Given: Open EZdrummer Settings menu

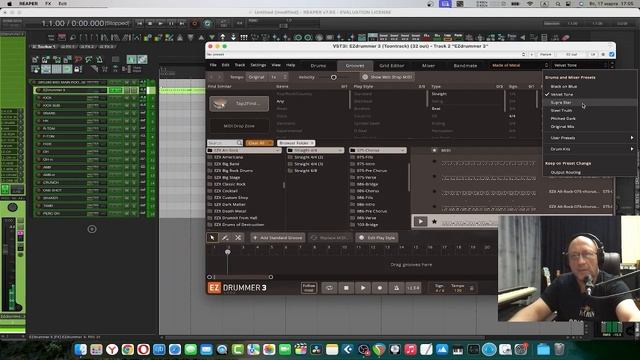Looking at the screenshot, I should point(258,65).
